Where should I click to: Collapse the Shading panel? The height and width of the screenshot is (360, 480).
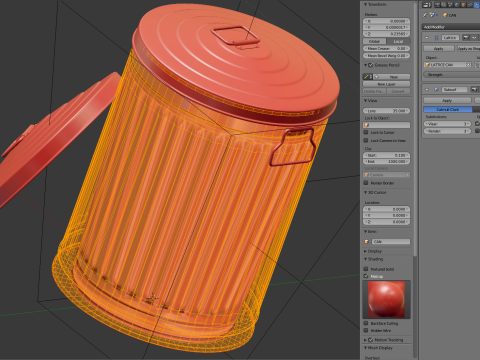[365, 259]
